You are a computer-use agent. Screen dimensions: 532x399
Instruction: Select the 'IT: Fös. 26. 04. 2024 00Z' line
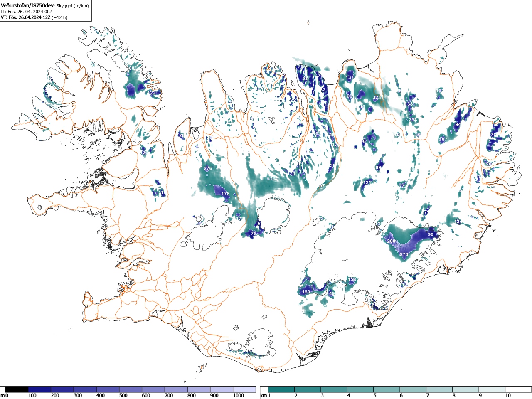click(27, 12)
